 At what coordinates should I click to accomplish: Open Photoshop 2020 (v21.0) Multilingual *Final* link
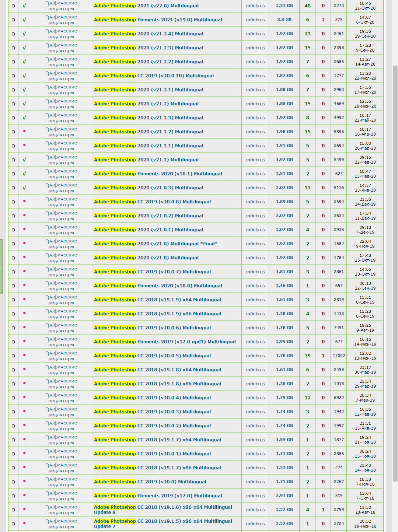(x=156, y=244)
